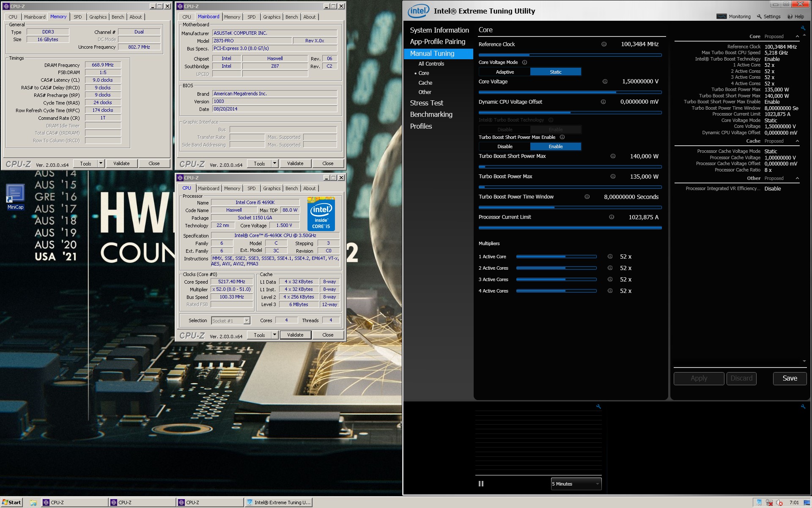This screenshot has height=508, width=812.
Task: Open System Information in XTU sidebar
Action: click(x=439, y=30)
